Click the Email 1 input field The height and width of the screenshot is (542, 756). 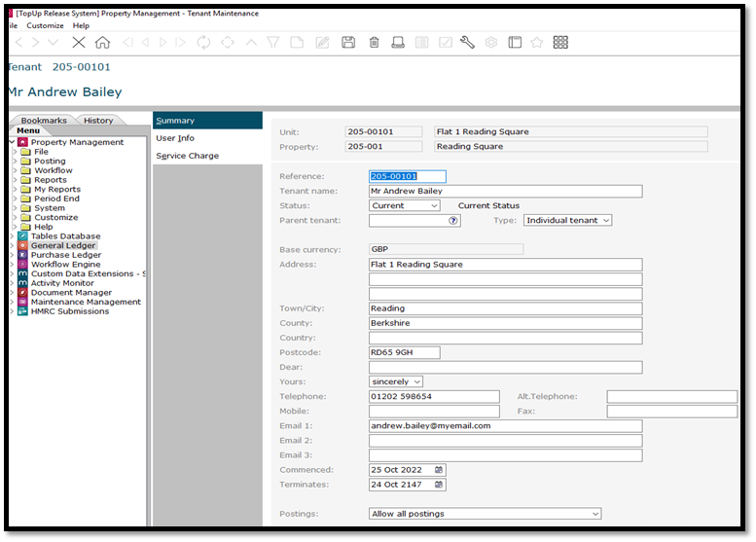(x=505, y=426)
